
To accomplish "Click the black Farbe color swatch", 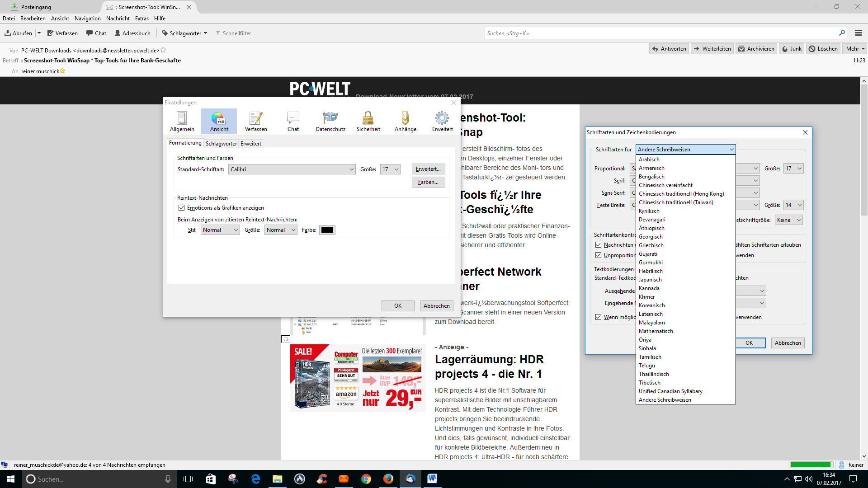I will [x=327, y=230].
